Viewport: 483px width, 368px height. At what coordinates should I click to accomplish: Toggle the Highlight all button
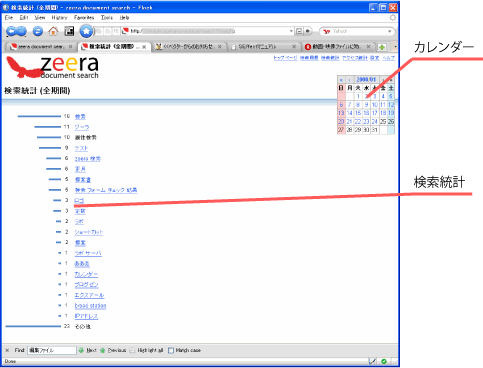click(x=146, y=350)
